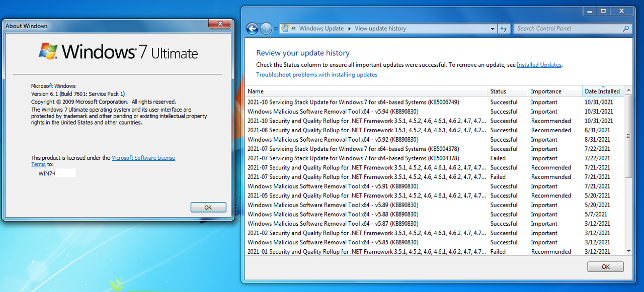
Task: Select Malicious Software Removal Tool v5.85 row
Action: coord(435,242)
